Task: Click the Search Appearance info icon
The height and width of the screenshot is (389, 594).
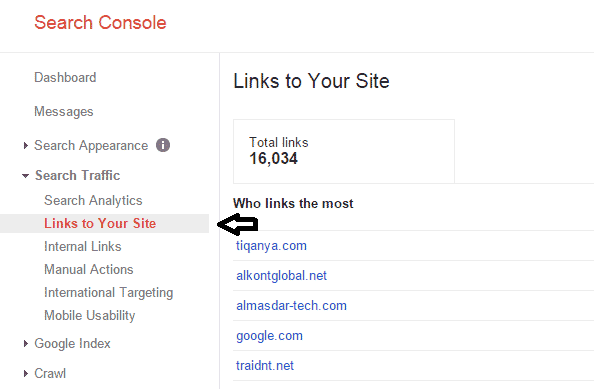Action: coord(163,145)
